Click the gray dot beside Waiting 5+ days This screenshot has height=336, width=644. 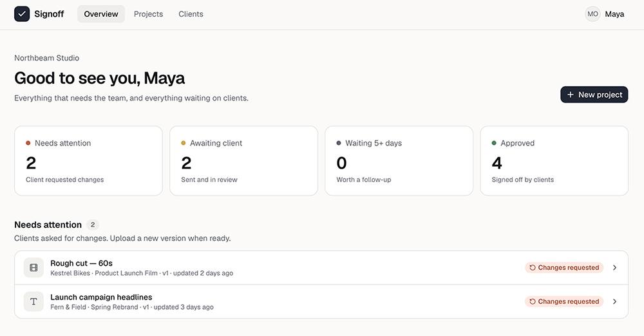pos(339,143)
